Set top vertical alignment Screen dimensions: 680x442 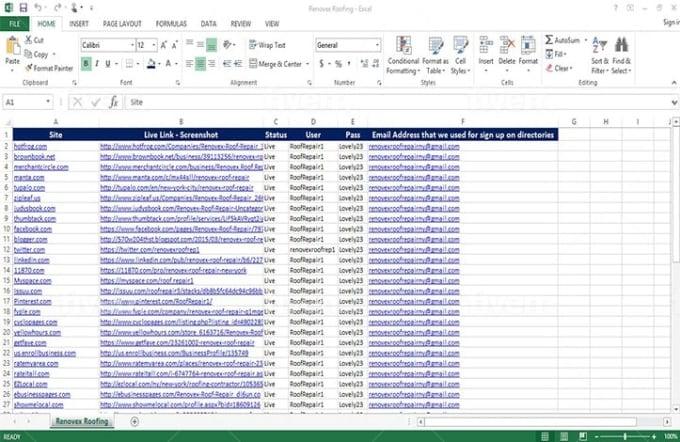[x=190, y=44]
